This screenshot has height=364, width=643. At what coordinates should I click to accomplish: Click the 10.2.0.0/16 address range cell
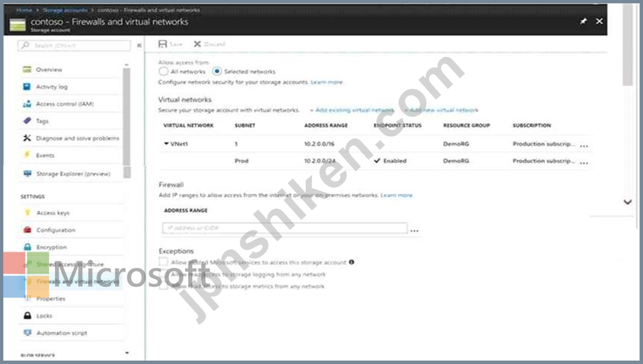pyautogui.click(x=319, y=144)
